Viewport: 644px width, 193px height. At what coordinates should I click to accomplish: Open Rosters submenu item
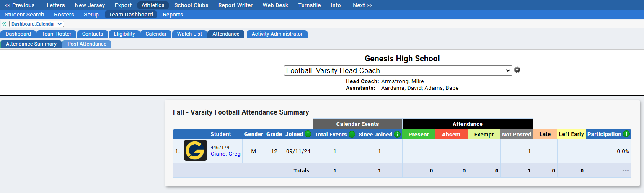(x=64, y=15)
